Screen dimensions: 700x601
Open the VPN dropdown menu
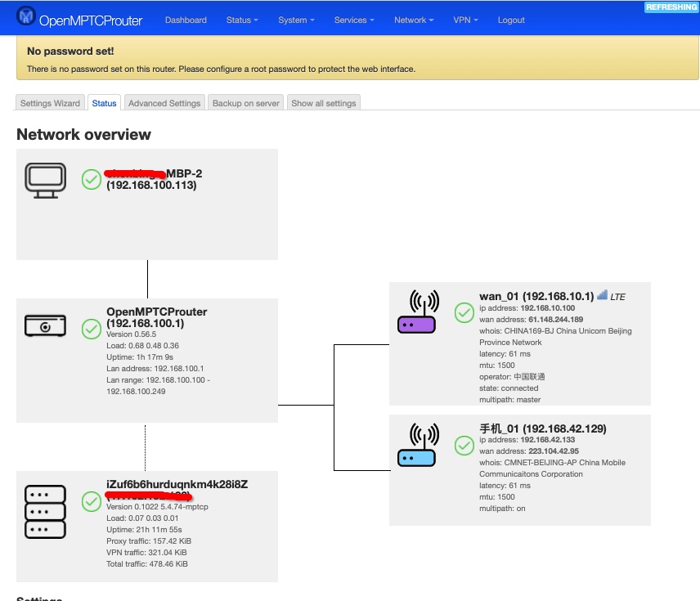465,20
